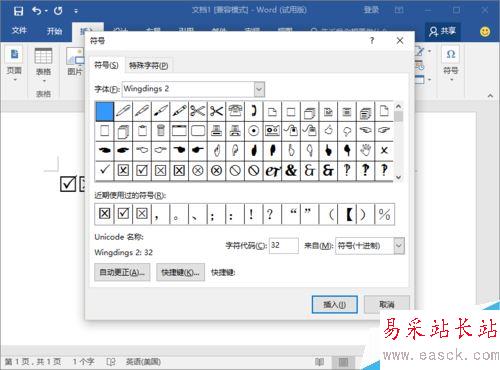Open the Customize Quick Access Toolbar menu
Image resolution: width=500 pixels, height=370 pixels.
click(76, 11)
